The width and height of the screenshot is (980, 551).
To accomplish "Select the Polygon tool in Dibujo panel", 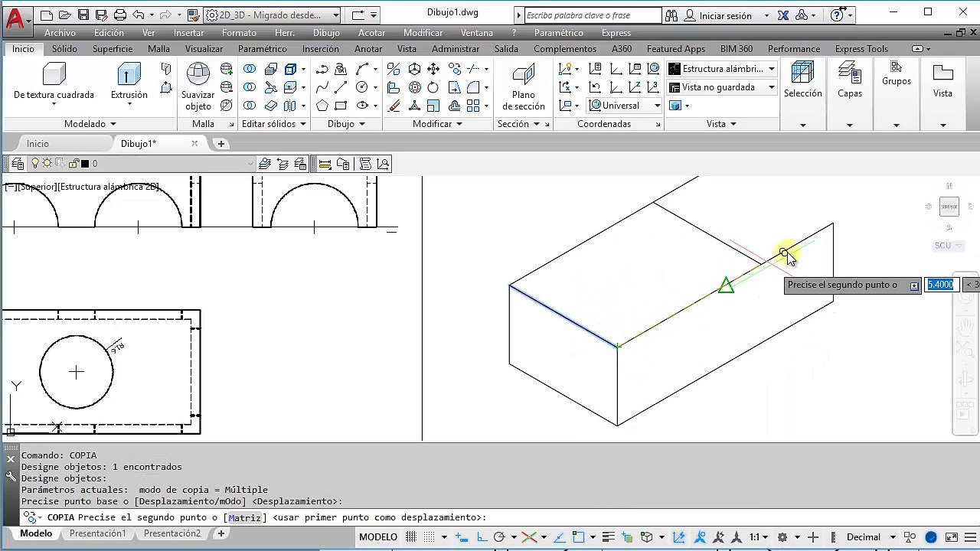I will [x=322, y=106].
